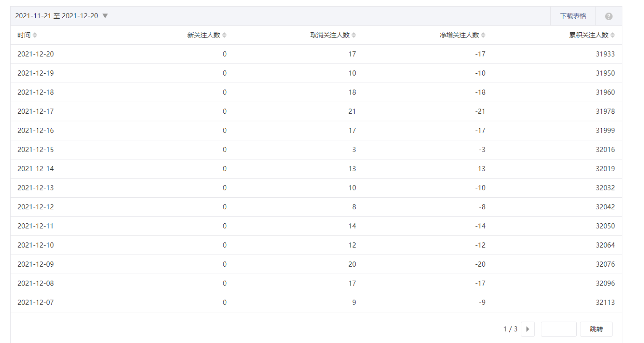Click the 1 / 3 page indicator
This screenshot has height=343, width=644.
510,329
